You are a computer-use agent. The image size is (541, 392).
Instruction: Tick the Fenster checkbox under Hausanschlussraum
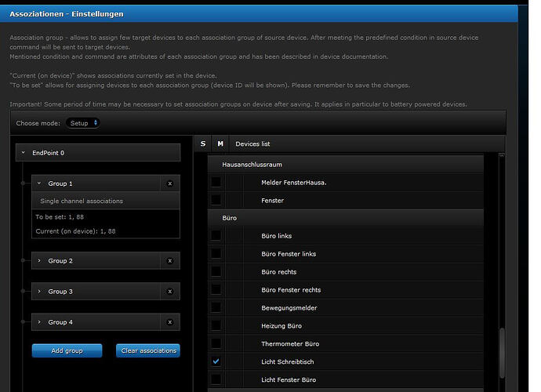(216, 200)
